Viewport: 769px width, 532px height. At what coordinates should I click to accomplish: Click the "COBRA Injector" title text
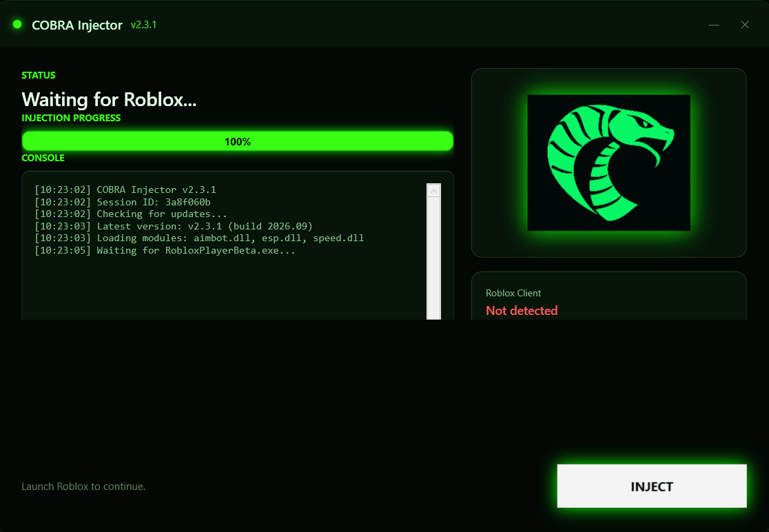pyautogui.click(x=77, y=25)
